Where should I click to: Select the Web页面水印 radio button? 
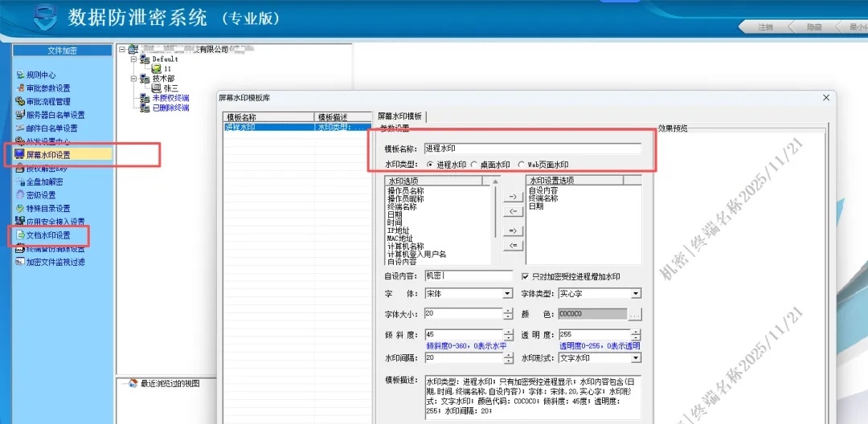(522, 165)
